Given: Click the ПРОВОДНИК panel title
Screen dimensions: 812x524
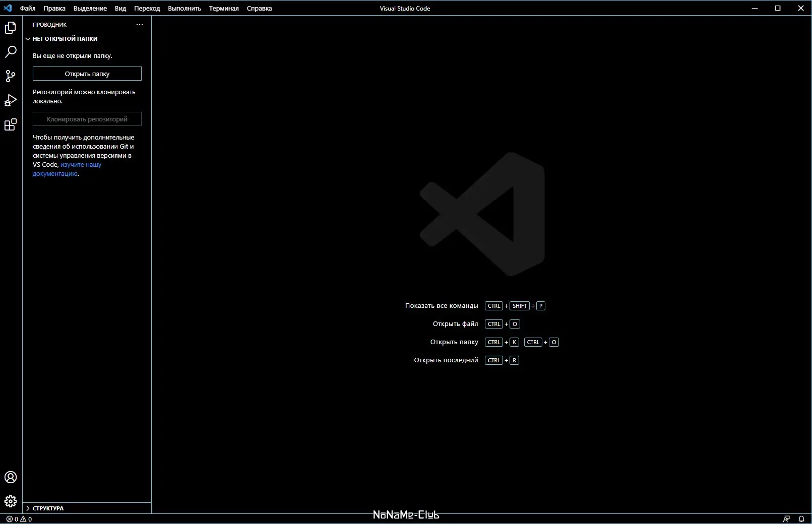Looking at the screenshot, I should pyautogui.click(x=50, y=25).
